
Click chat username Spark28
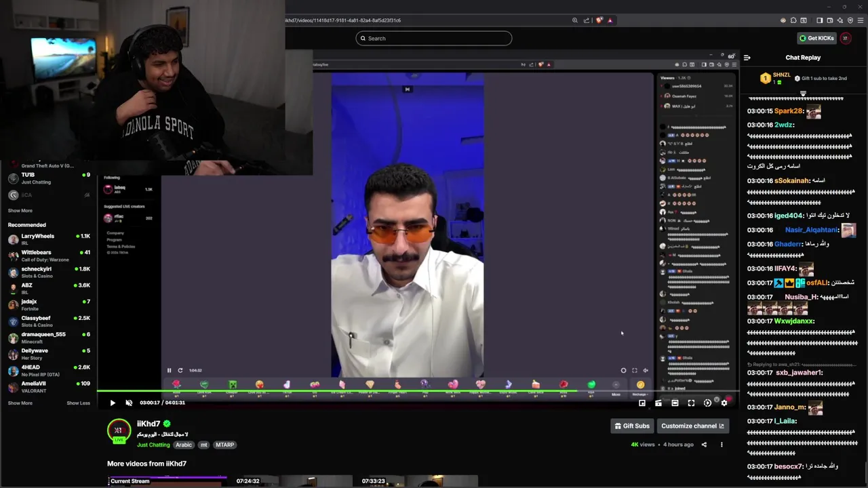coord(789,111)
